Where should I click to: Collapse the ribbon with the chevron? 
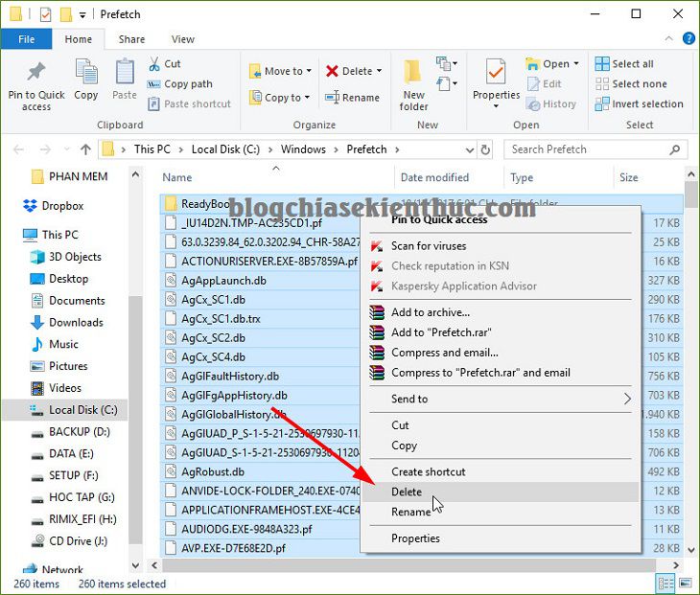pyautogui.click(x=668, y=38)
